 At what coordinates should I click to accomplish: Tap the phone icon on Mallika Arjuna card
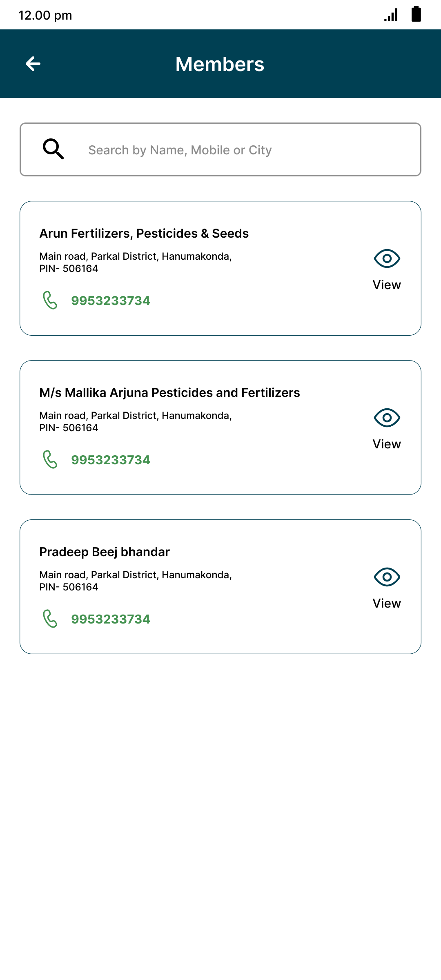click(x=50, y=460)
